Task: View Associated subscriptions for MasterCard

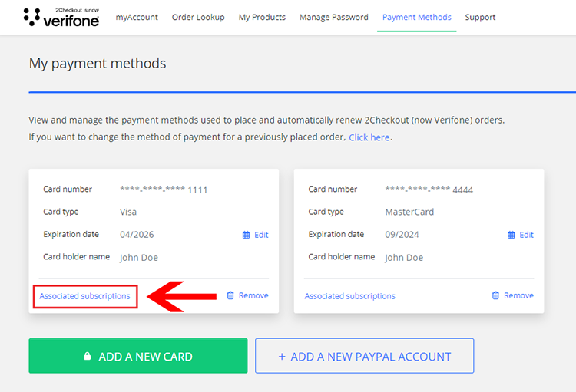Action: point(349,296)
